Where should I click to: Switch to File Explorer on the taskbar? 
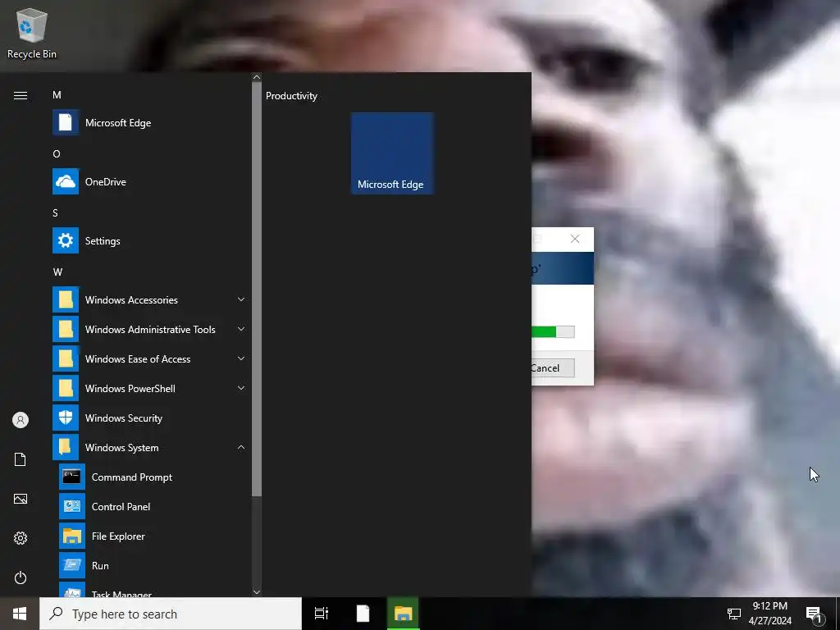tap(404, 614)
